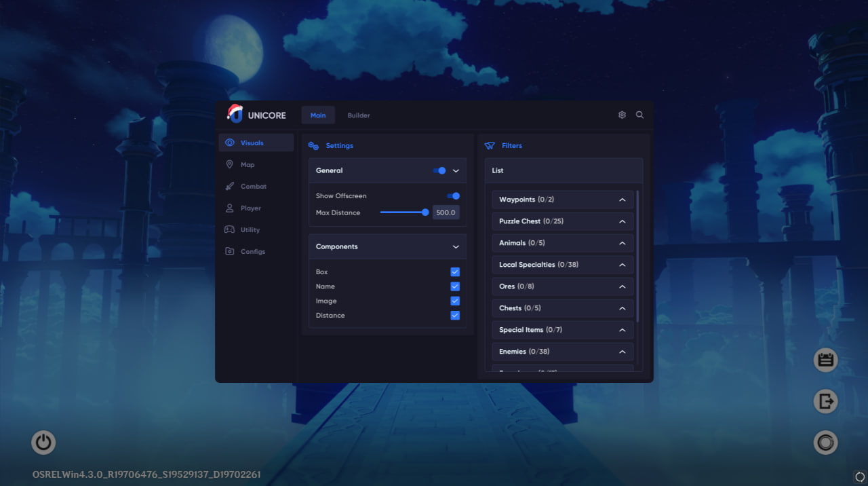Viewport: 868px width, 486px height.
Task: Uncheck the Box component checkbox
Action: point(455,272)
